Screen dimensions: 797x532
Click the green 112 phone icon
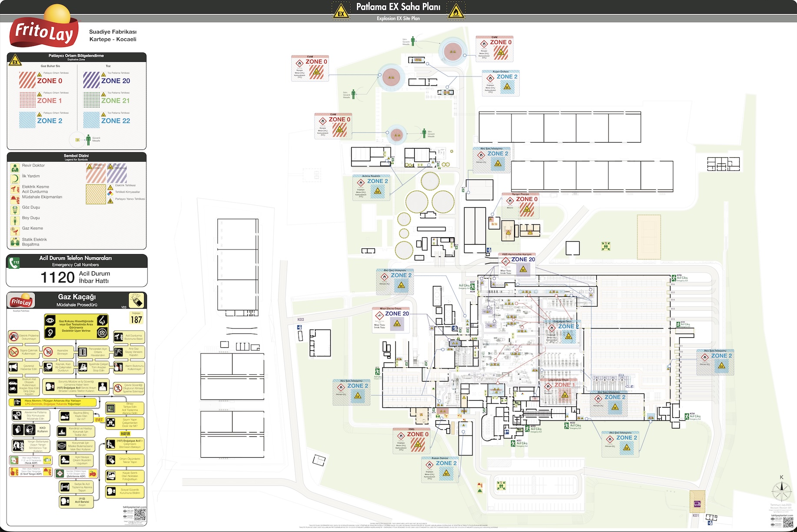pyautogui.click(x=15, y=263)
